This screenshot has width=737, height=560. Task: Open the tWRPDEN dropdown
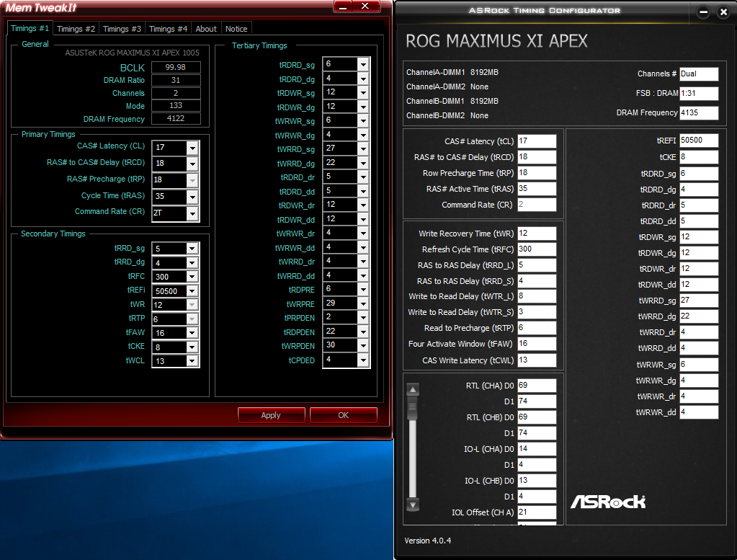click(x=363, y=346)
